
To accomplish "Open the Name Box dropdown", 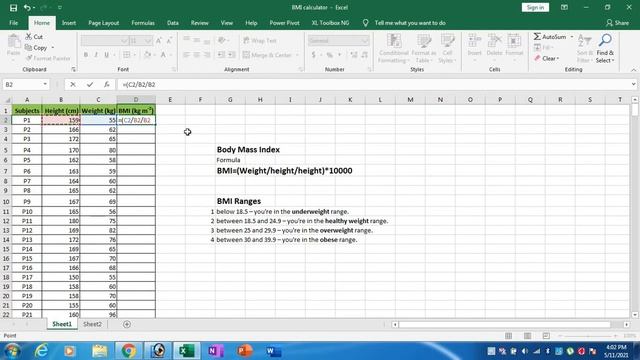I will tap(45, 84).
